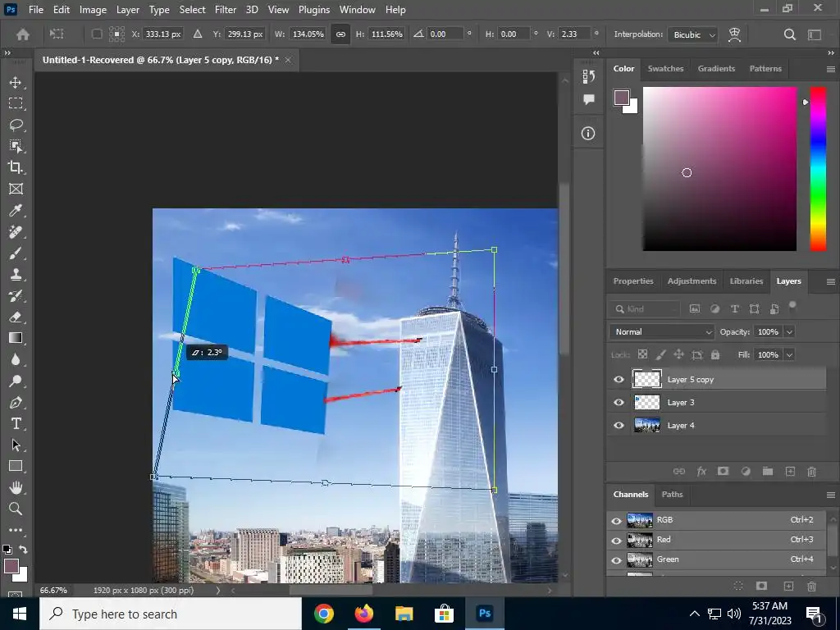Click the Home icon in options bar
Image resolution: width=840 pixels, height=630 pixels.
coord(22,34)
